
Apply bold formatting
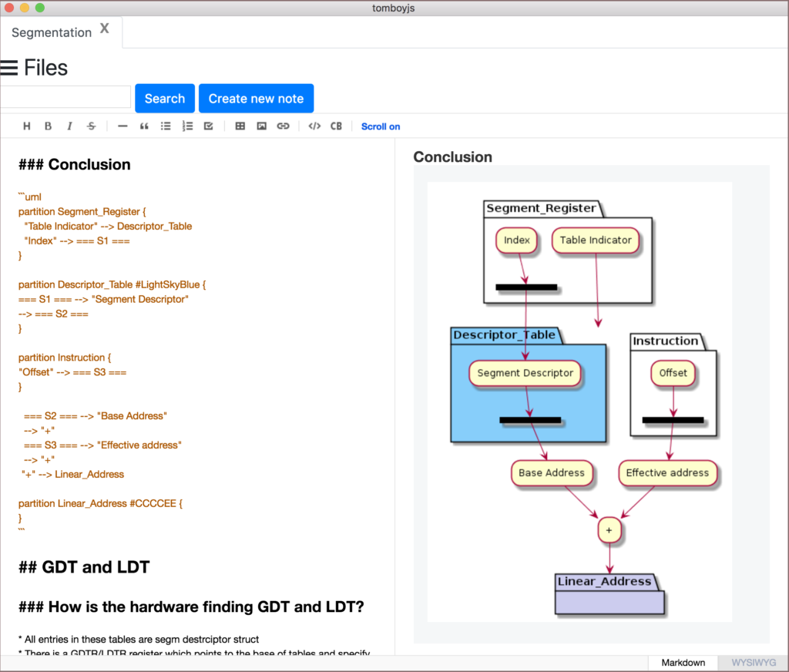[x=49, y=126]
